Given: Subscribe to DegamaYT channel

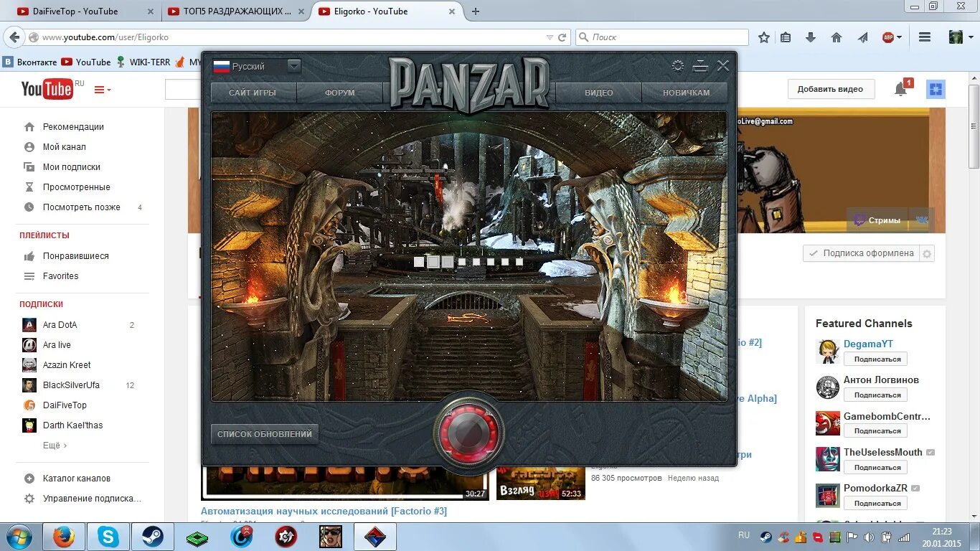Looking at the screenshot, I should pos(876,359).
